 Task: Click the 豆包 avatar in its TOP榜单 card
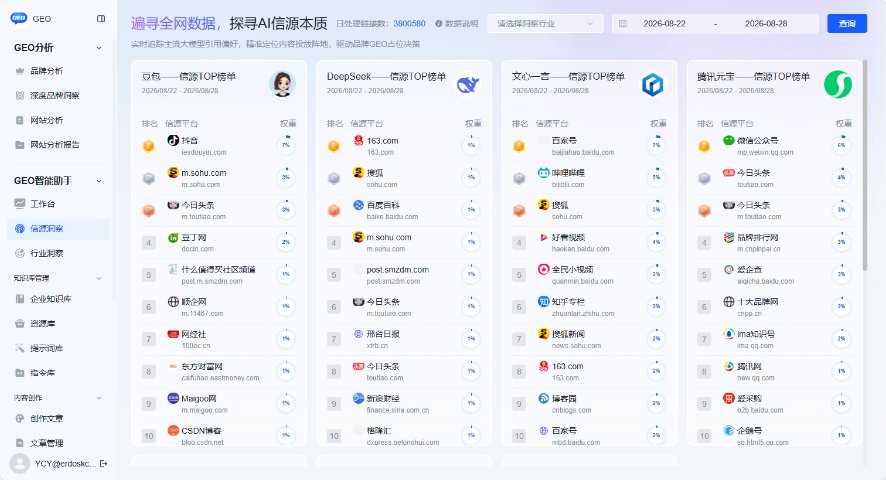tap(283, 84)
